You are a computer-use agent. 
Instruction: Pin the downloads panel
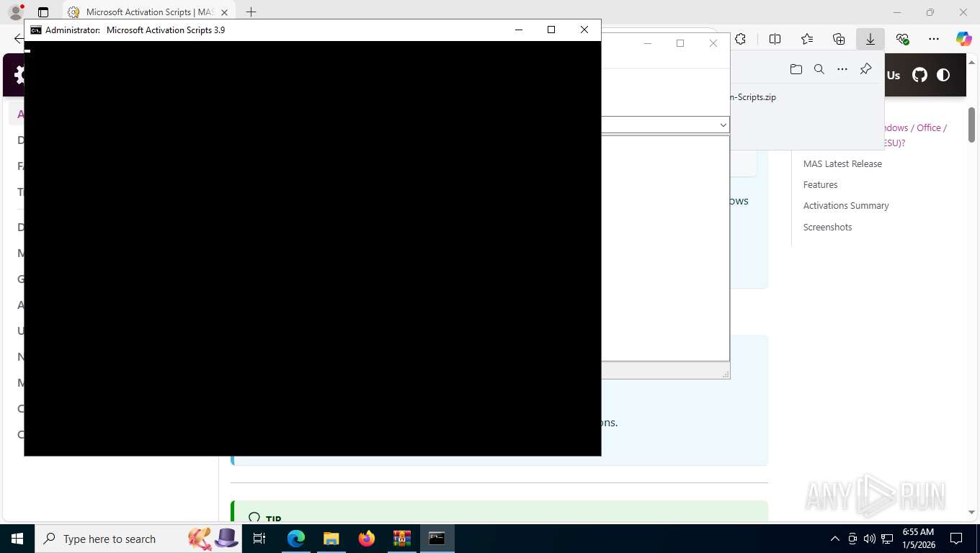(x=865, y=69)
